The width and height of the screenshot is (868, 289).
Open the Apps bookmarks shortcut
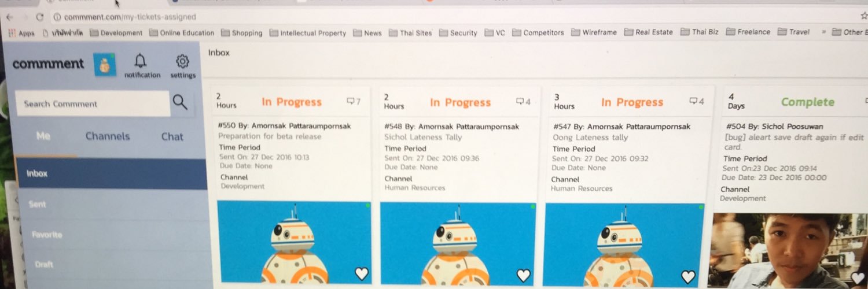click(x=21, y=33)
